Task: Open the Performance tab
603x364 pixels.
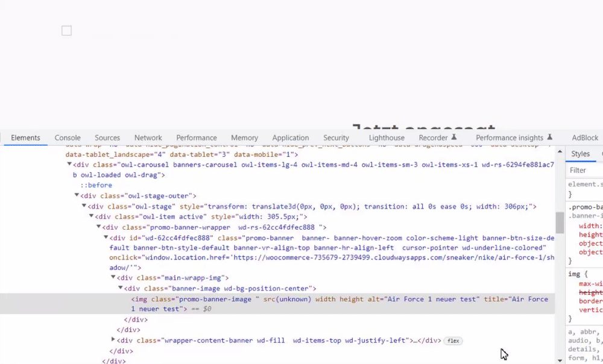Action: click(197, 137)
